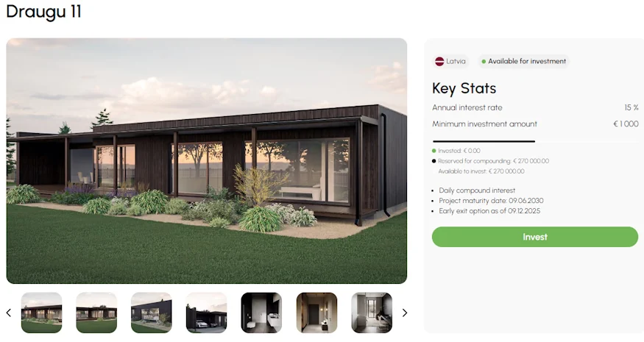
Task: Open the bathroom interior thumbnail
Action: point(261,313)
